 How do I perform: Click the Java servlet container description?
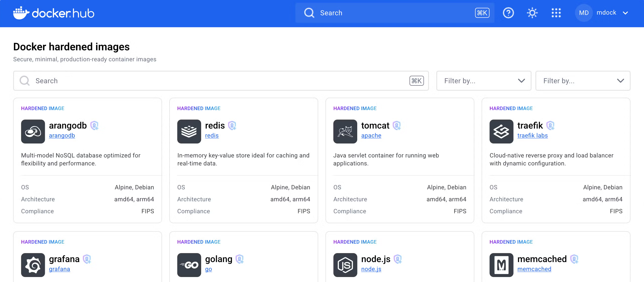click(386, 159)
